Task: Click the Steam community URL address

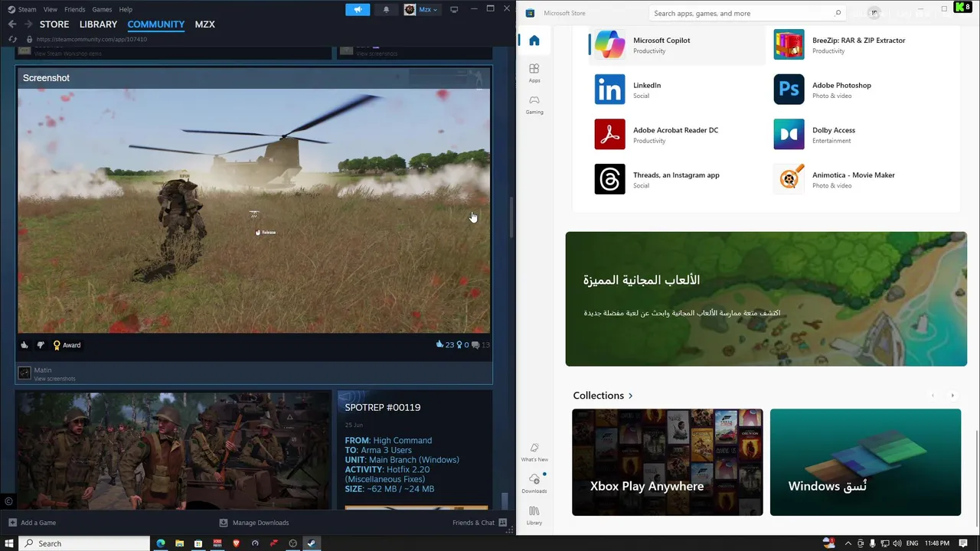Action: pyautogui.click(x=92, y=39)
